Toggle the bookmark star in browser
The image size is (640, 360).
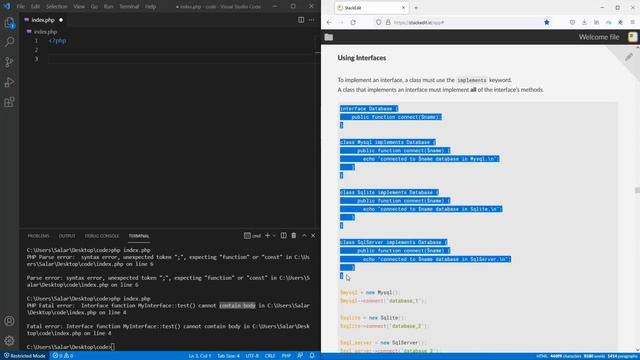547,22
